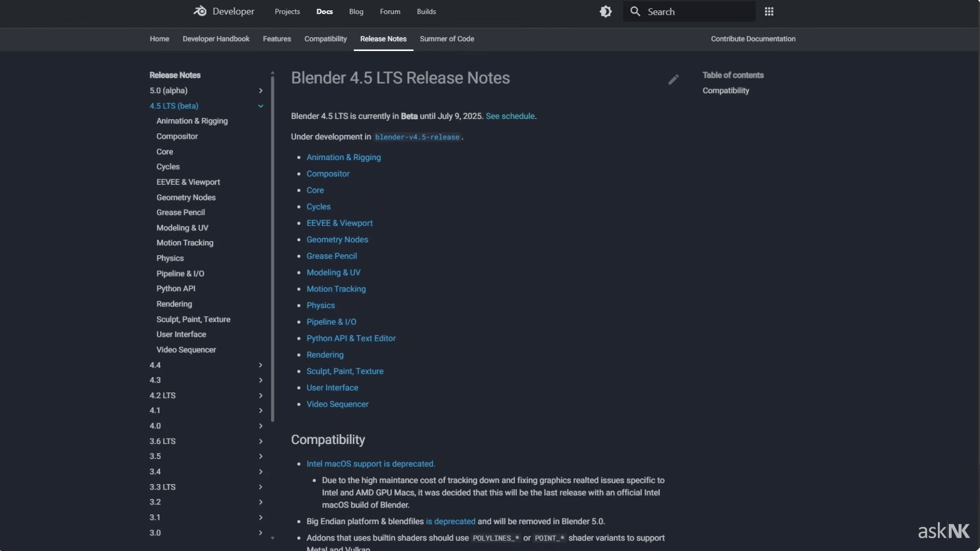Image resolution: width=980 pixels, height=551 pixels.
Task: Toggle the dark/light theme icon
Action: coord(605,11)
